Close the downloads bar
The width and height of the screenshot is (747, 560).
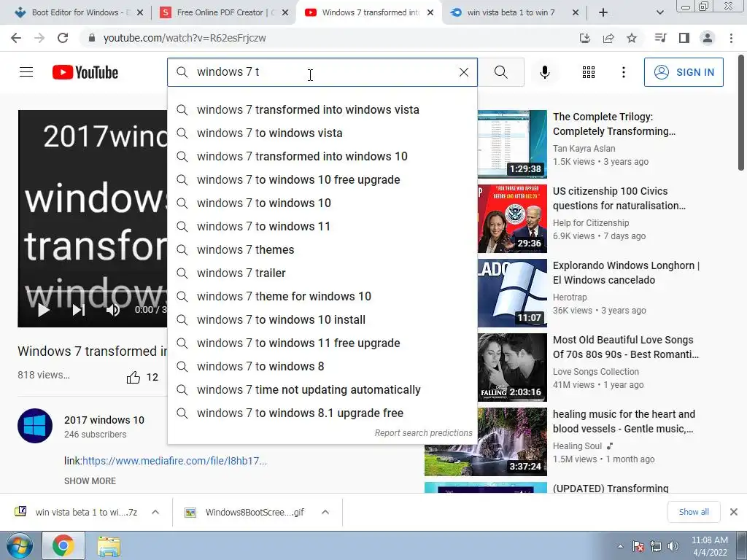pyautogui.click(x=734, y=512)
